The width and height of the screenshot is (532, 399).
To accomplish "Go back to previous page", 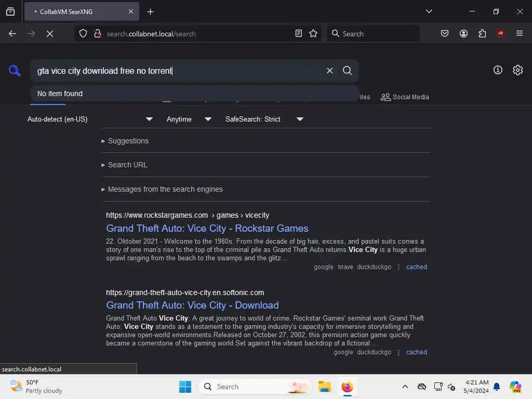I will [12, 34].
